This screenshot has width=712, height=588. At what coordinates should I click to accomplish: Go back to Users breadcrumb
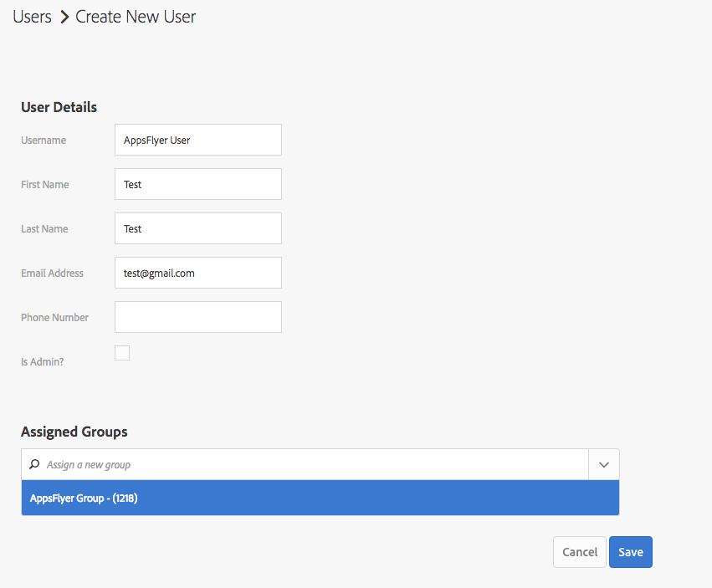coord(32,17)
